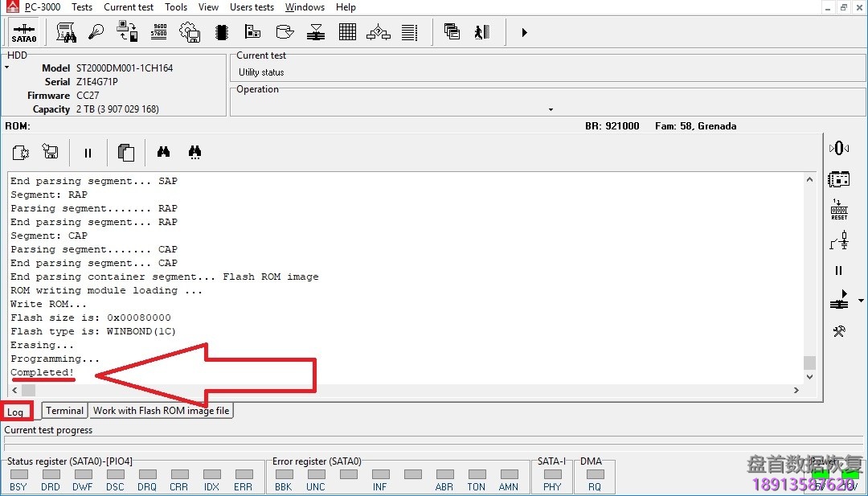Click the play arrow at main toolbar end
This screenshot has height=496, width=868.
524,33
